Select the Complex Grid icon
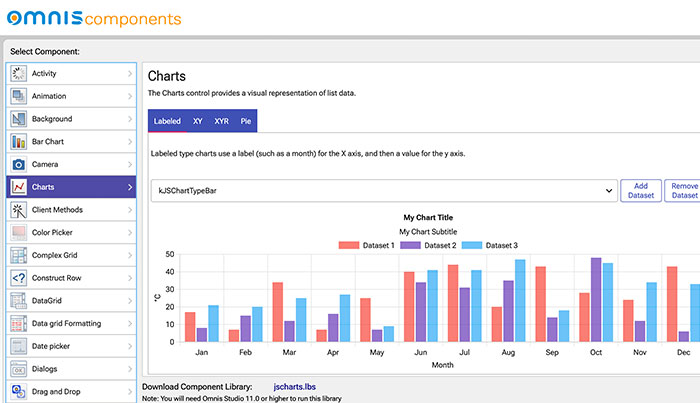The height and width of the screenshot is (403, 700). pos(18,255)
